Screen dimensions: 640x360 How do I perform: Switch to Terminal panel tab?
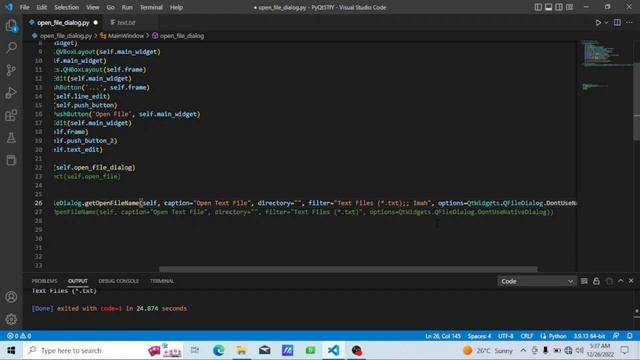[x=162, y=281]
